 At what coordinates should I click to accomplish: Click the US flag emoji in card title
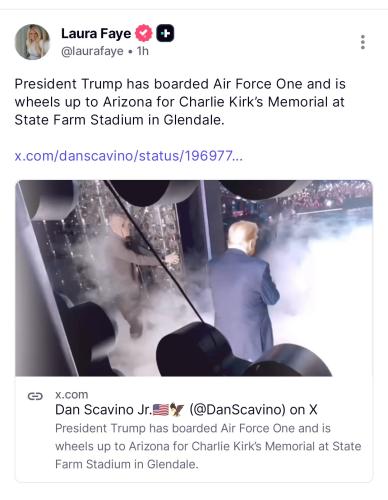(x=161, y=410)
